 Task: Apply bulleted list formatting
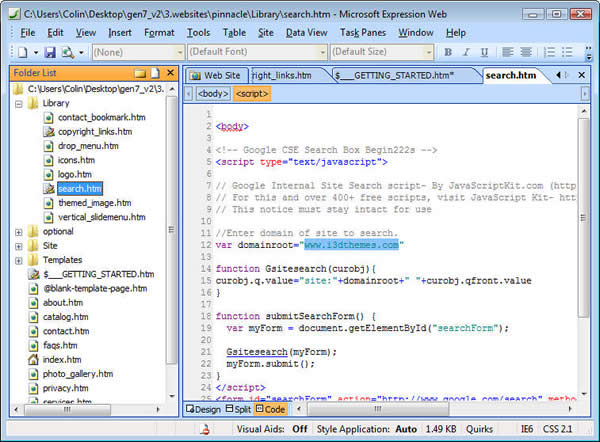coord(567,52)
